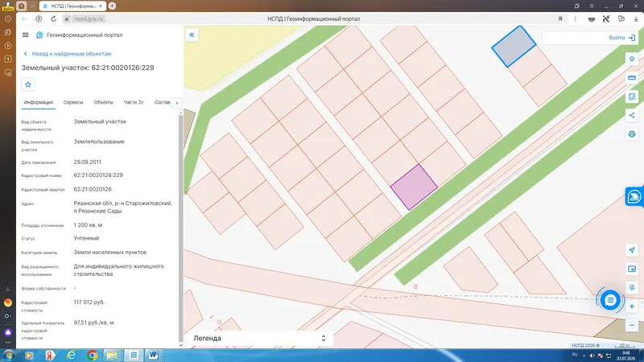Screen dimensions: 644x362
Task: Select the НСПД browser tab
Action: pyautogui.click(x=72, y=6)
